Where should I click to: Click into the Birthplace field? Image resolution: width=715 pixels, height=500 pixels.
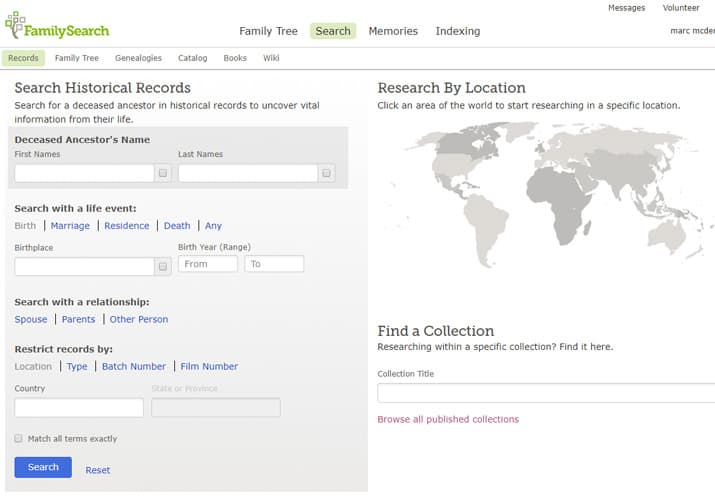pos(84,267)
